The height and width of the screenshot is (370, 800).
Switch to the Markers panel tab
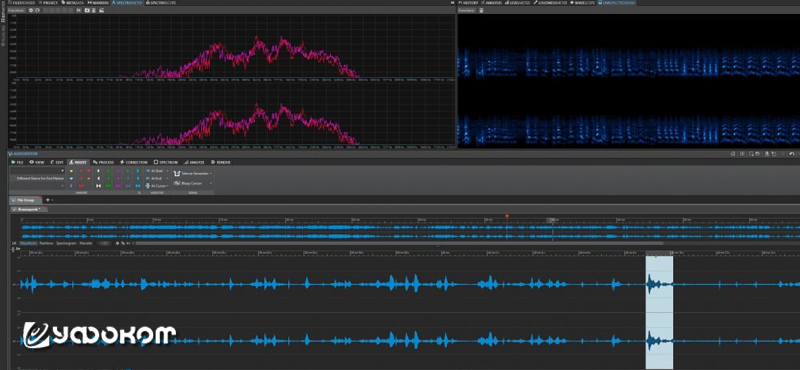(98, 3)
